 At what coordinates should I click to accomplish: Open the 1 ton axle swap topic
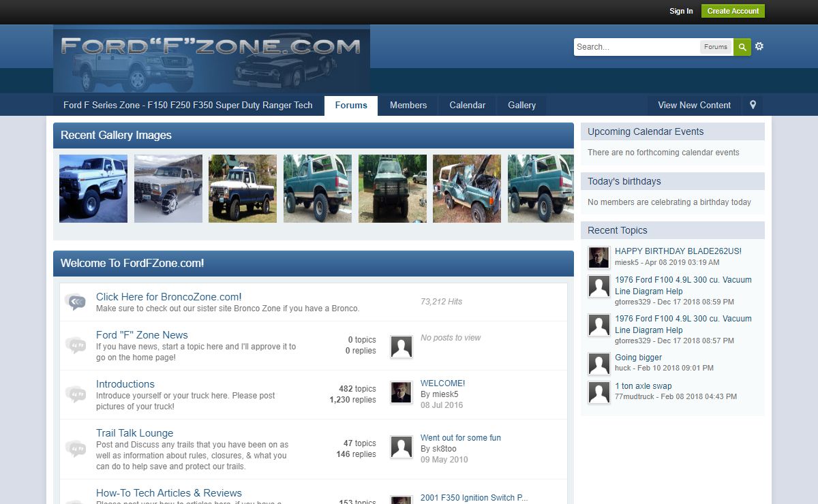(x=643, y=386)
